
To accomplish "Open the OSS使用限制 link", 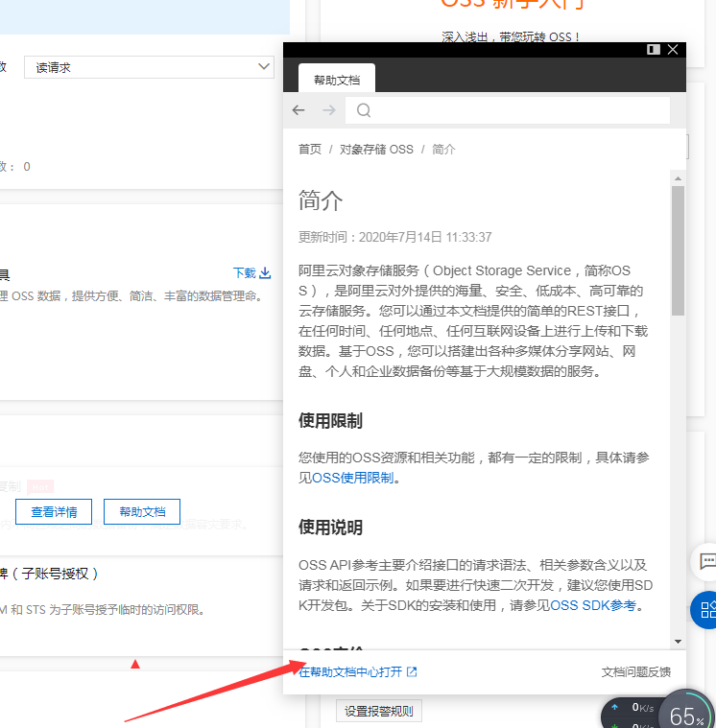I will coord(352,478).
